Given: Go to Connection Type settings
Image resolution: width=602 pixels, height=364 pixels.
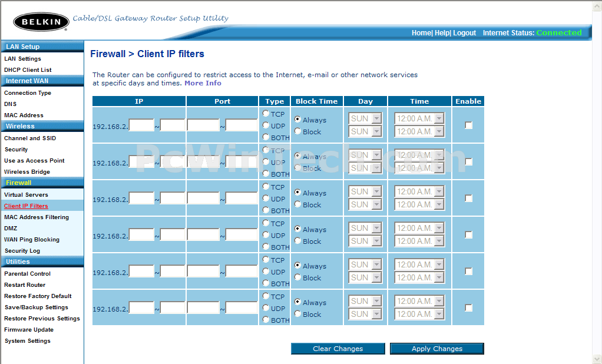Looking at the screenshot, I should (x=28, y=93).
